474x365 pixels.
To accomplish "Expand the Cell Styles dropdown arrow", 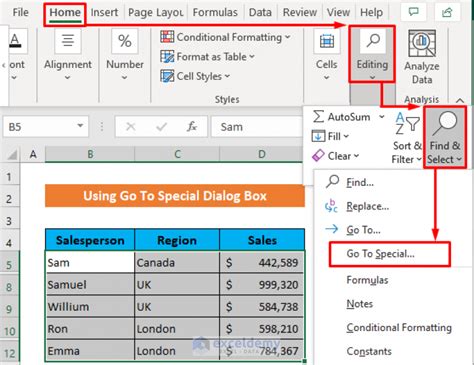I will coord(227,76).
